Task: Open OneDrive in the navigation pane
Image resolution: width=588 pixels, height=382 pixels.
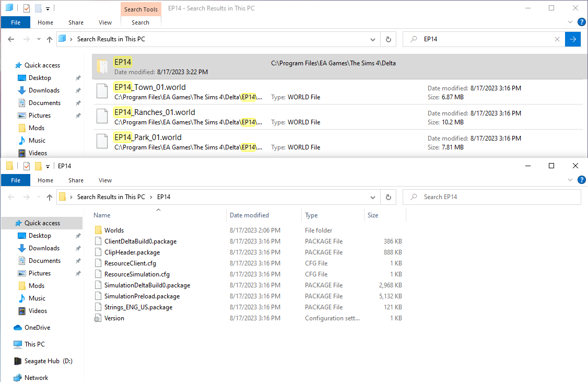Action: [x=37, y=328]
